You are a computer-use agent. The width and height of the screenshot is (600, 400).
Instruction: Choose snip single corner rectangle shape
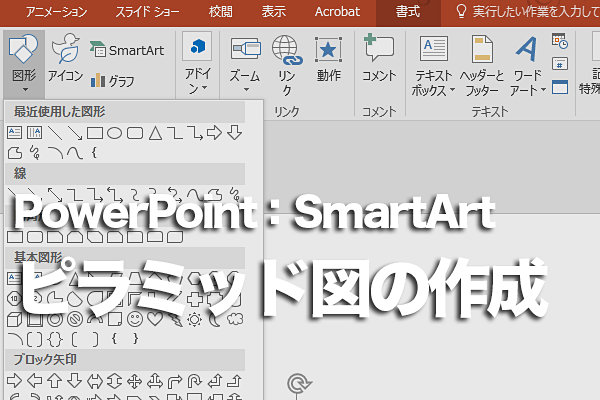[55, 237]
